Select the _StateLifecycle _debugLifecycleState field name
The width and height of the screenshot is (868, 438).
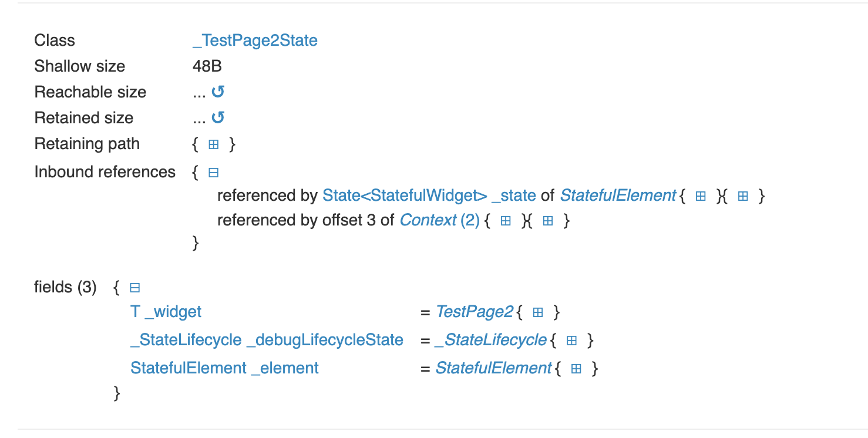coord(266,340)
